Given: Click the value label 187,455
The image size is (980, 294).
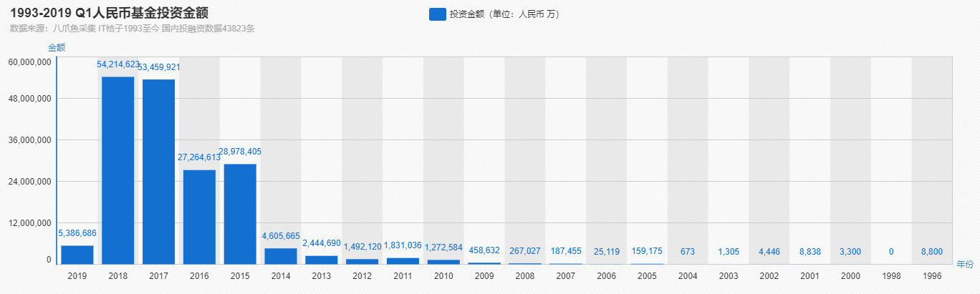Looking at the screenshot, I should 566,251.
